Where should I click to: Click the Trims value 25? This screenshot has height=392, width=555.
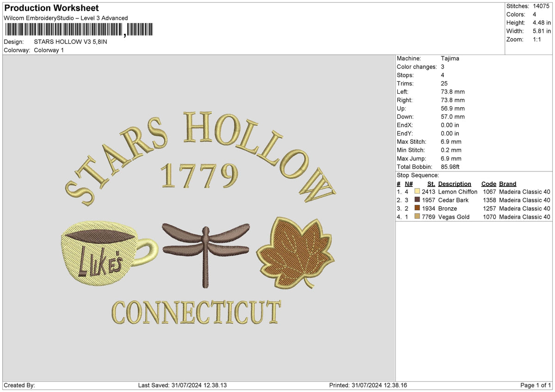point(444,84)
